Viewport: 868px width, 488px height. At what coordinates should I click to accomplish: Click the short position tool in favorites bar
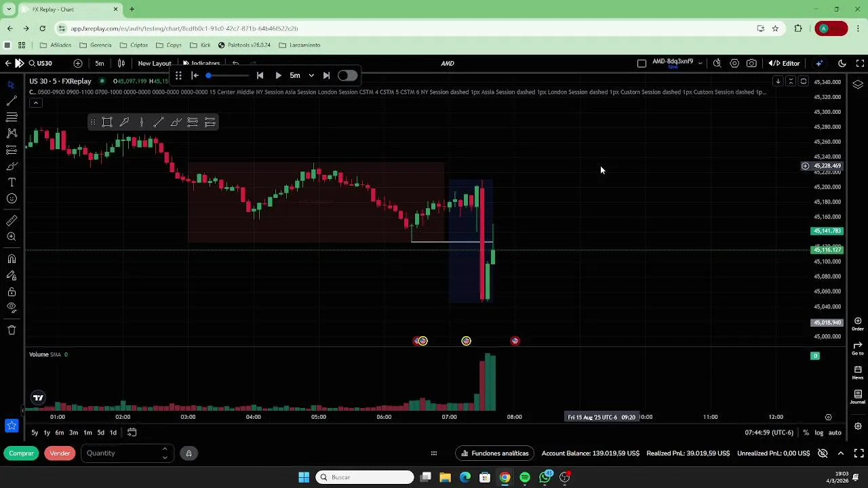click(x=210, y=122)
